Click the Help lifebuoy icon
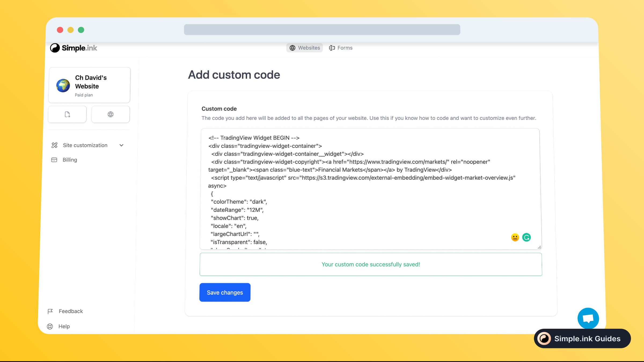Screen dimensions: 644x362 click(x=50, y=327)
